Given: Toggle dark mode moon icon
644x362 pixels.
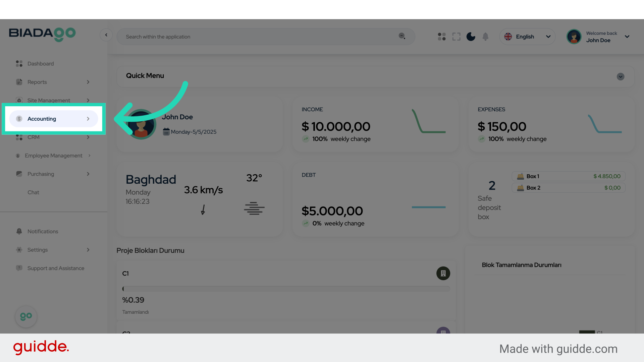Looking at the screenshot, I should 471,37.
